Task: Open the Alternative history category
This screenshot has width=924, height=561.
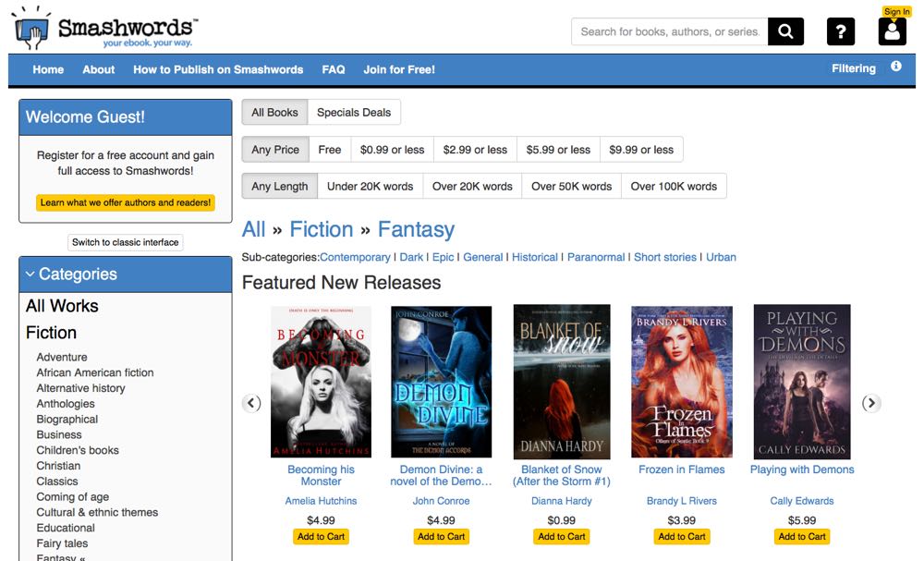Action: [80, 388]
